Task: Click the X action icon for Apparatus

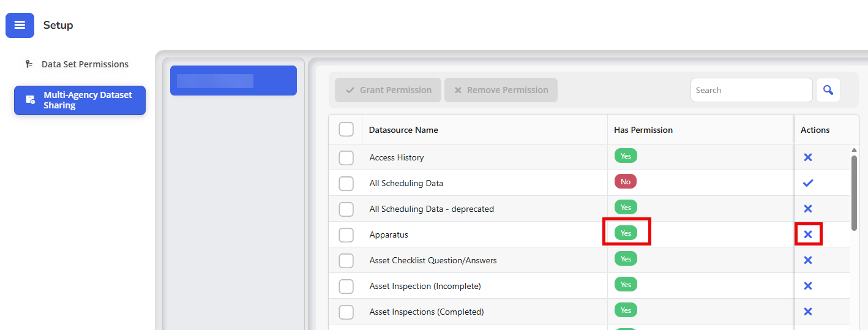Action: (x=807, y=234)
